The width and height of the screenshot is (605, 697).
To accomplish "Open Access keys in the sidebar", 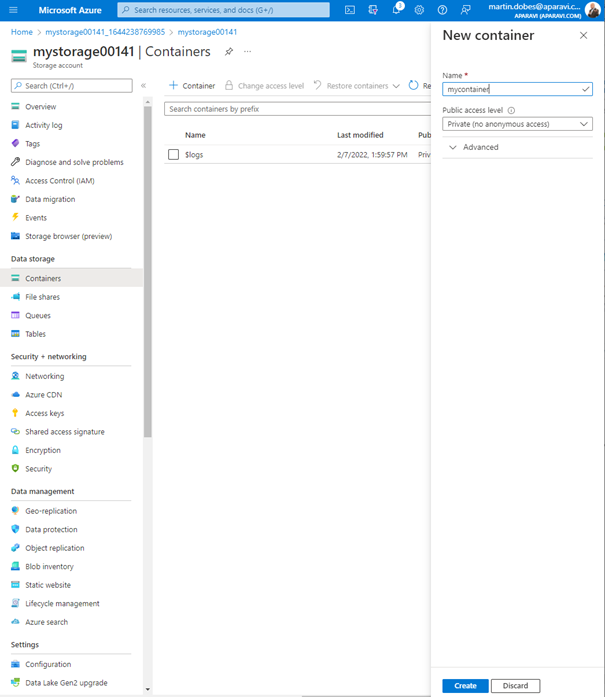I will 44,413.
